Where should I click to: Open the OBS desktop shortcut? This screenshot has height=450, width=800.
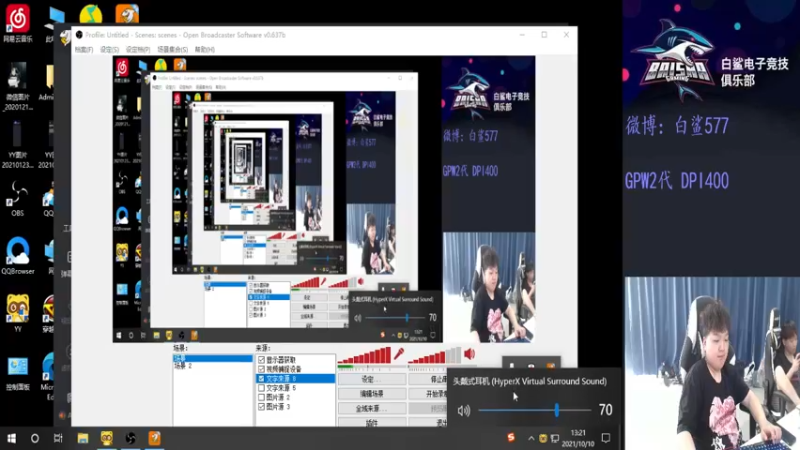[x=17, y=199]
